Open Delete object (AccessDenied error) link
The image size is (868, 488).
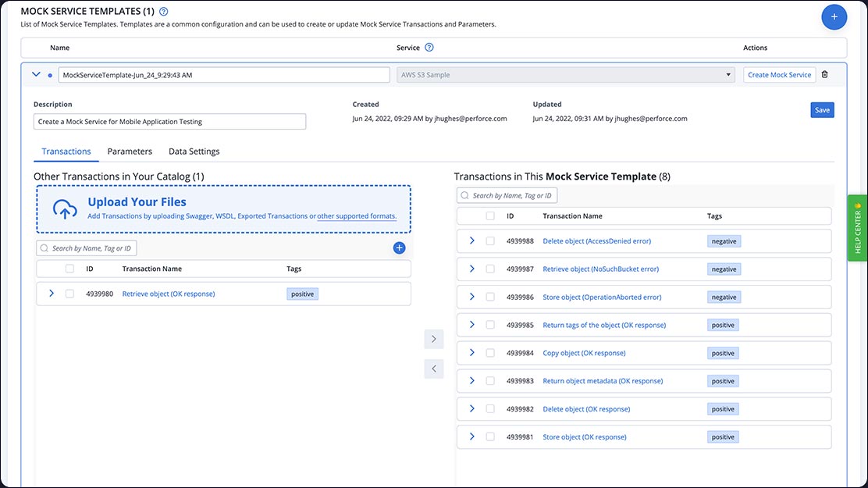pyautogui.click(x=596, y=241)
